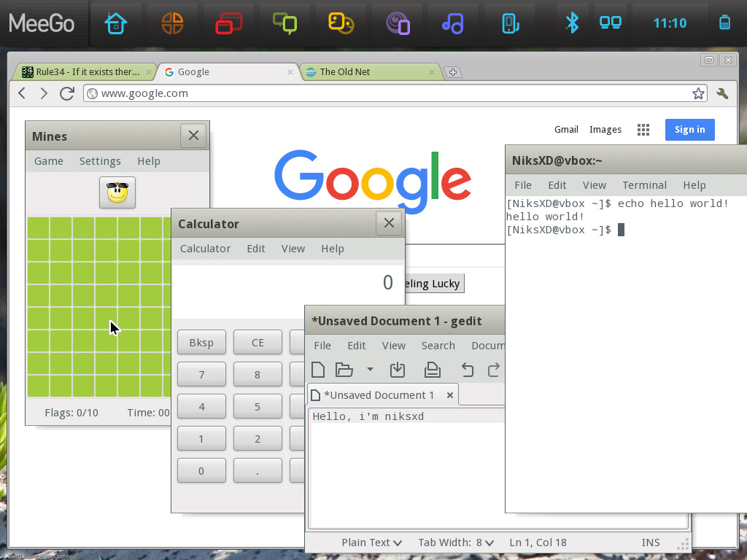The height and width of the screenshot is (560, 747).
Task: Click the CE button in Calculator
Action: [x=258, y=343]
